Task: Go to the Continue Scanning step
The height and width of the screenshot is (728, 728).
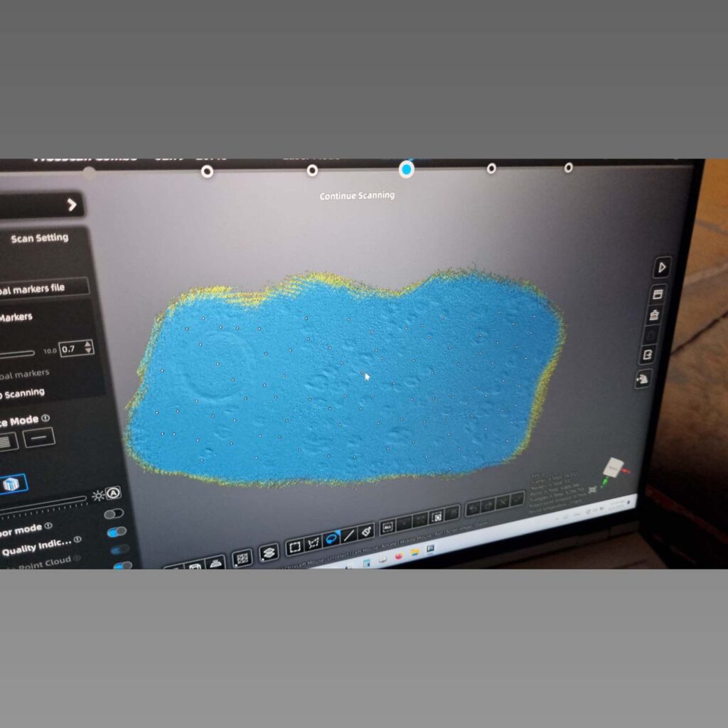Action: tap(407, 170)
